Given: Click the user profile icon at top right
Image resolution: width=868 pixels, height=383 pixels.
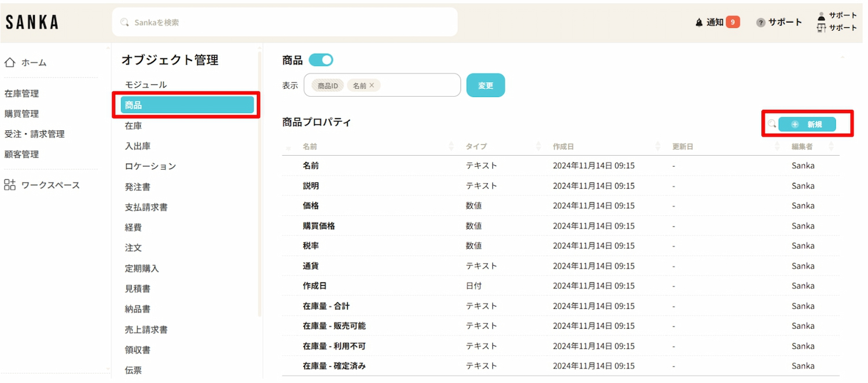Looking at the screenshot, I should click(x=821, y=16).
